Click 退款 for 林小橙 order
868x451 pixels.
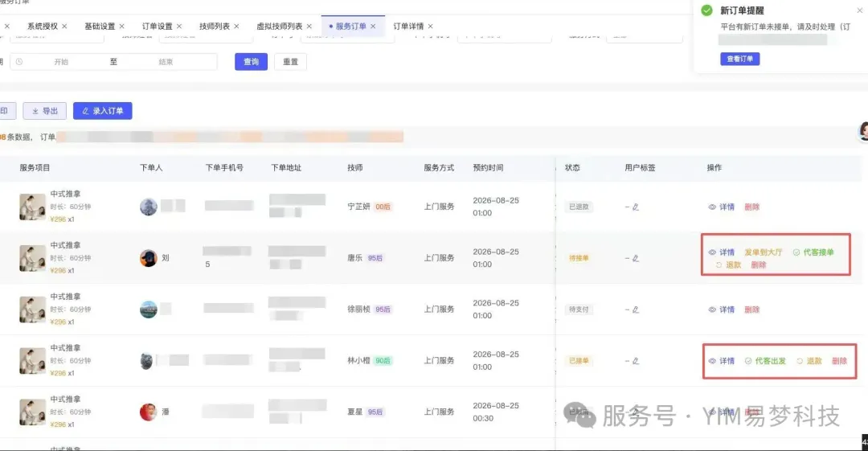809,361
